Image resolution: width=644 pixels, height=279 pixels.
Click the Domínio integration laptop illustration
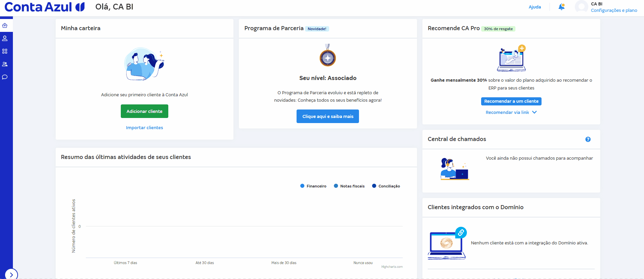(x=447, y=243)
